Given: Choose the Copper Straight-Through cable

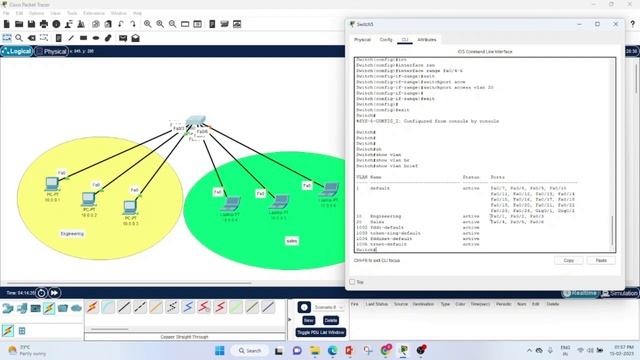Looking at the screenshot, I should tap(124, 307).
